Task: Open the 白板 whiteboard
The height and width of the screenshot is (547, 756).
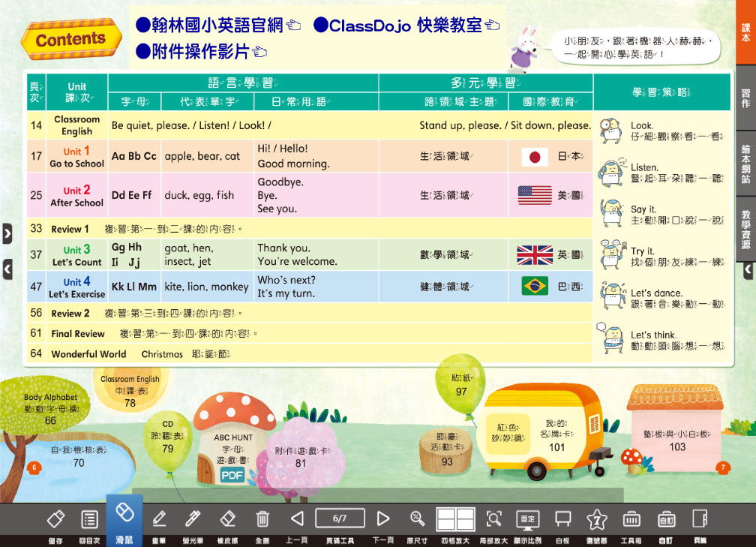Action: pyautogui.click(x=562, y=518)
